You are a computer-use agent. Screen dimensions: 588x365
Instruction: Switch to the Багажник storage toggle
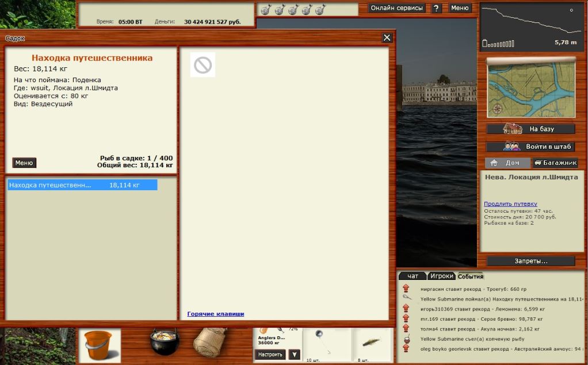pos(555,163)
